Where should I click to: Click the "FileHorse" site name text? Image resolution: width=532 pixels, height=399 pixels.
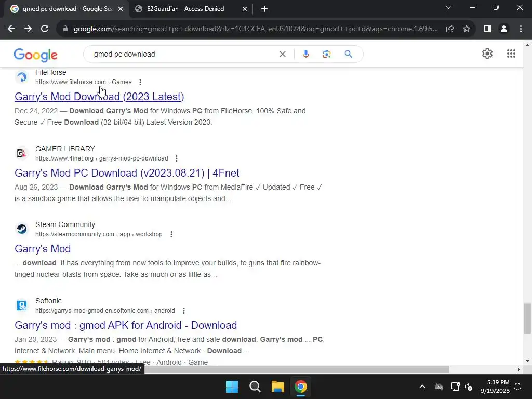(51, 72)
